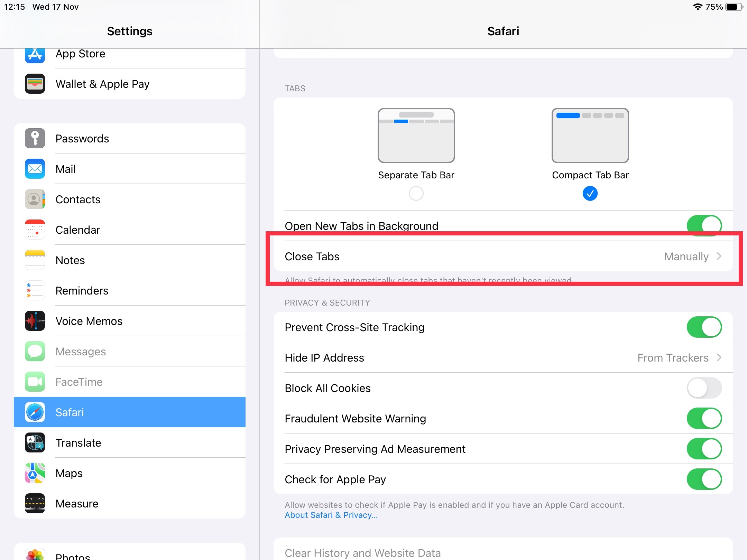
Task: Tap Clear History and Website Data
Action: (362, 552)
